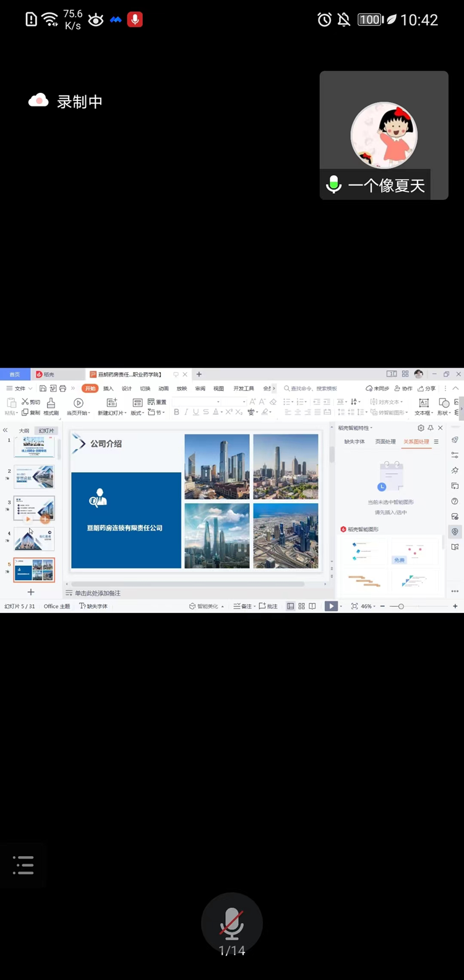Open the 形状 shapes tool

444,407
